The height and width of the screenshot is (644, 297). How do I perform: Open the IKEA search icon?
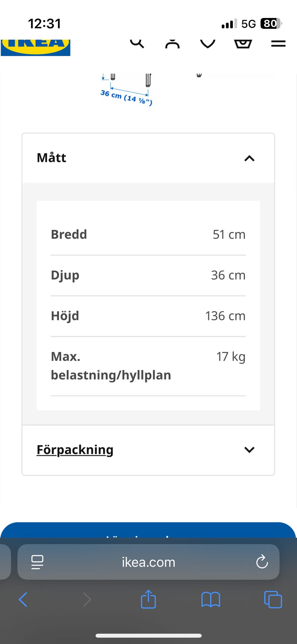click(x=137, y=43)
